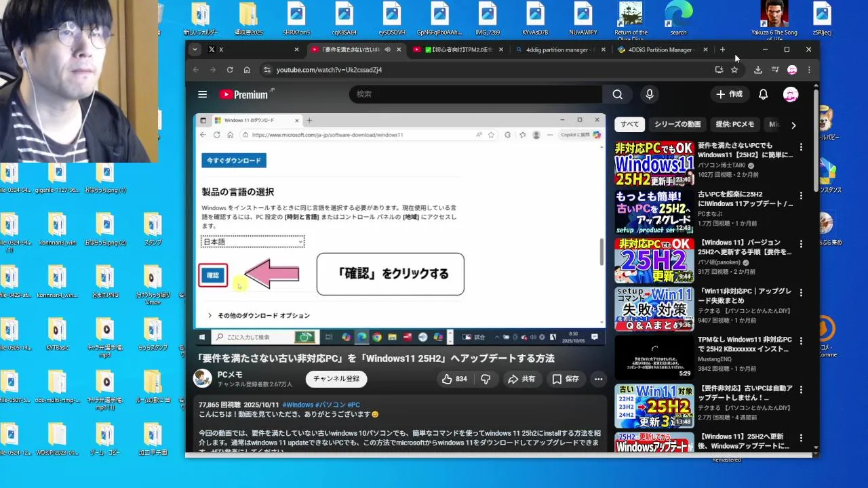868x488 pixels.
Task: Like the video with 834 likes
Action: tap(454, 379)
